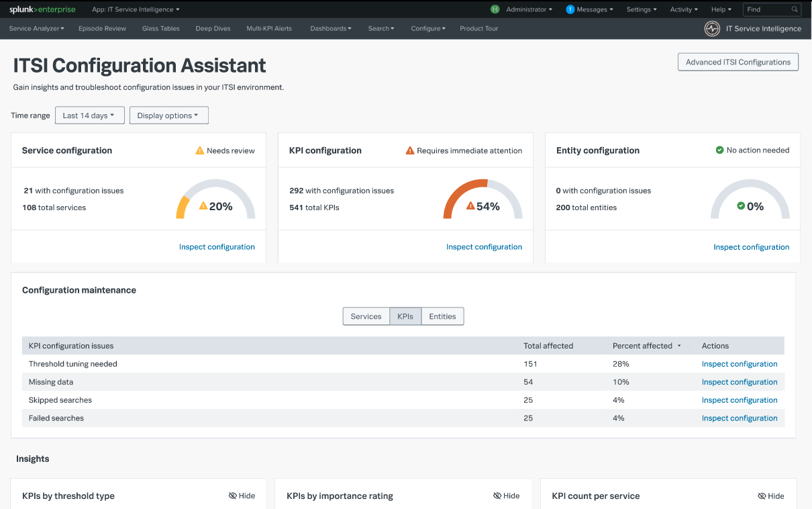Image resolution: width=812 pixels, height=509 pixels.
Task: Click the Requires immediate attention warning icon
Action: [x=409, y=150]
